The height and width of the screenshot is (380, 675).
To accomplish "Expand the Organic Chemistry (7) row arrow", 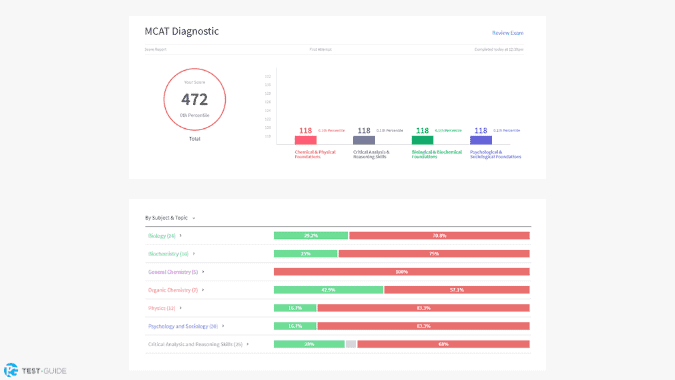I will tap(203, 290).
